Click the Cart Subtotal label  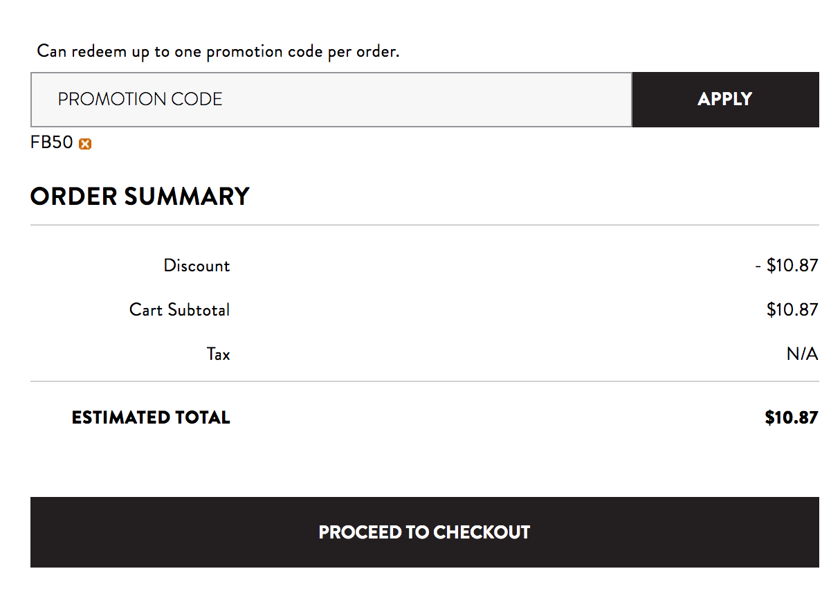pyautogui.click(x=180, y=310)
